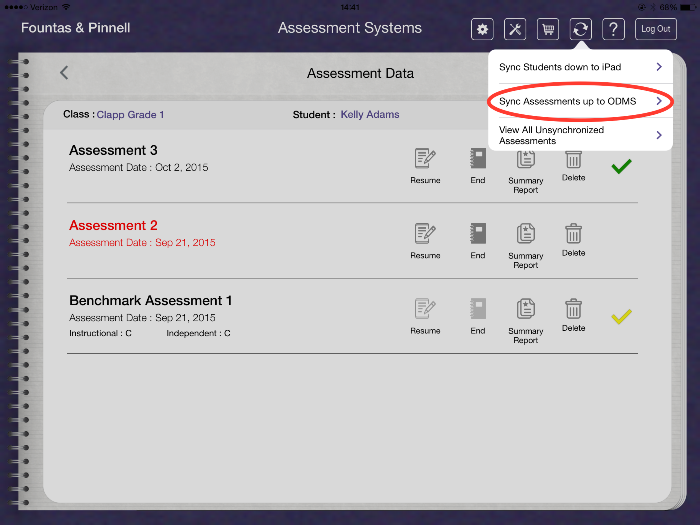700x525 pixels.
Task: Resume Benchmark Assessment 1
Action: 425,316
